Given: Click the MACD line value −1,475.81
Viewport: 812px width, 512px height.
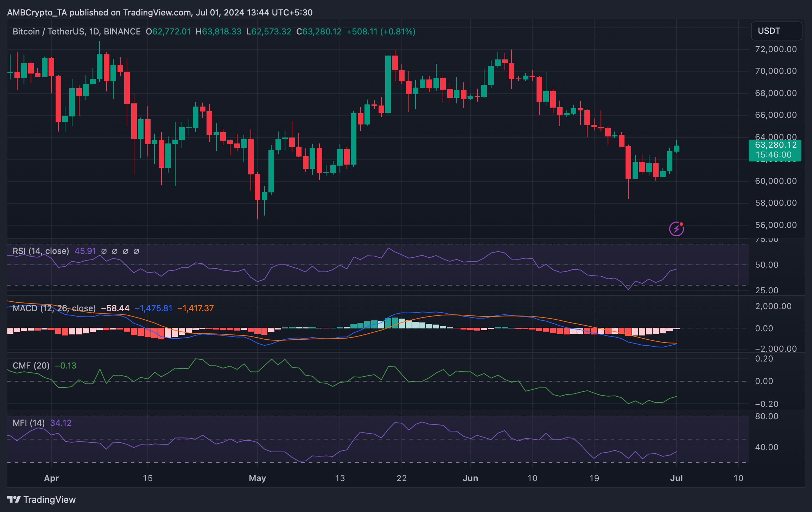Looking at the screenshot, I should click(x=154, y=308).
